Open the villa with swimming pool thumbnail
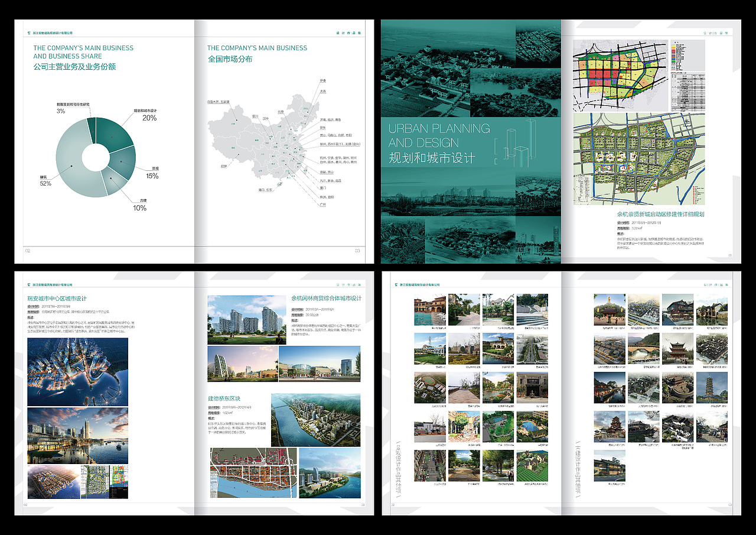The height and width of the screenshot is (535, 756). (430, 309)
